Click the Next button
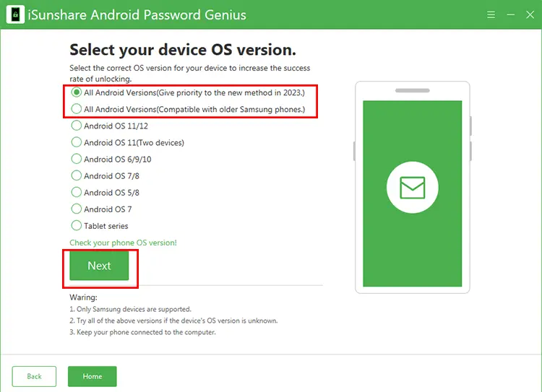This screenshot has height=392, width=542. pos(99,266)
